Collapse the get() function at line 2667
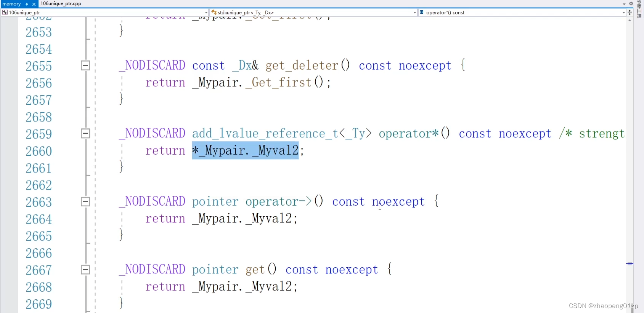644x313 pixels. pos(85,270)
